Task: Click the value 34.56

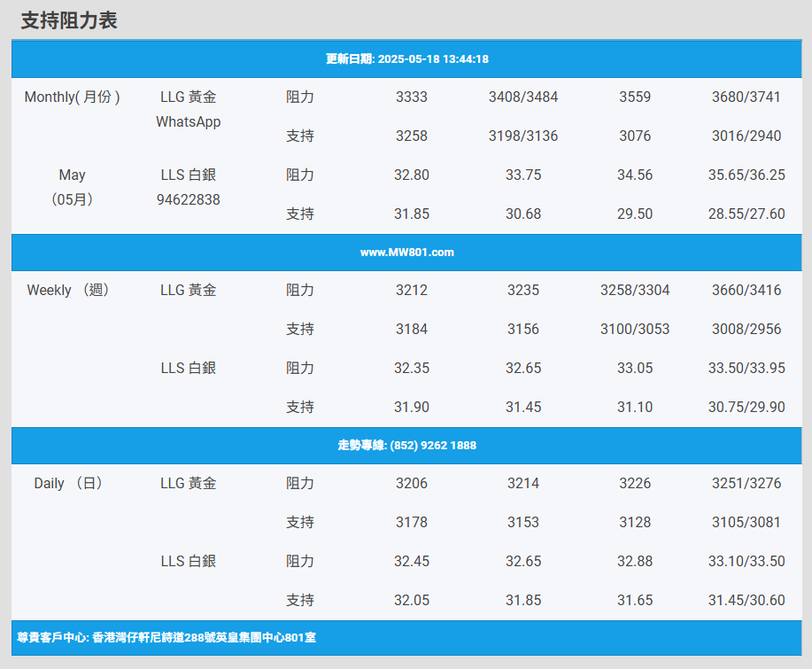Action: coord(635,175)
